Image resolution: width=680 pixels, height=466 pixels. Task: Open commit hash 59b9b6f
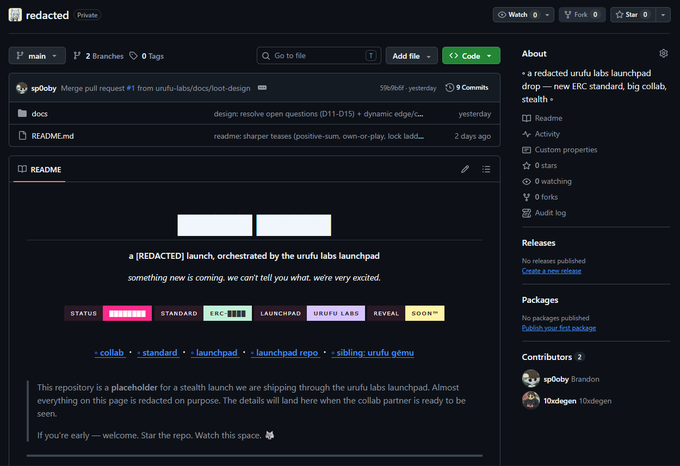coord(392,88)
